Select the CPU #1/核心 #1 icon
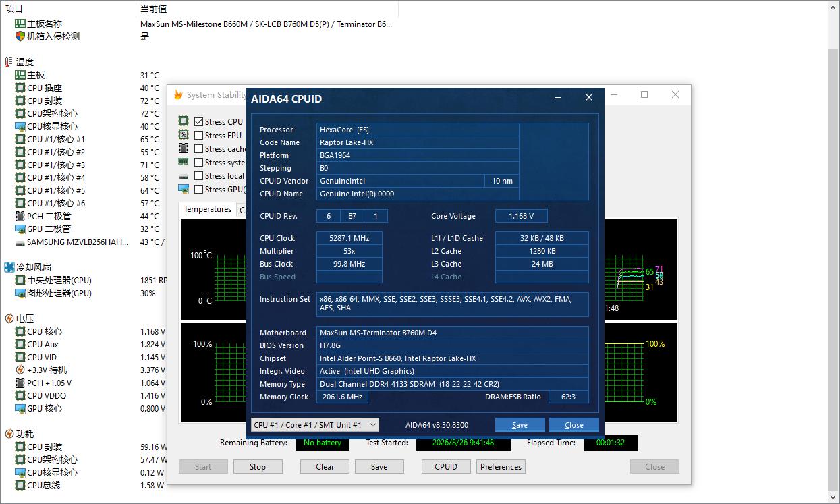The height and width of the screenshot is (504, 840). (20, 139)
